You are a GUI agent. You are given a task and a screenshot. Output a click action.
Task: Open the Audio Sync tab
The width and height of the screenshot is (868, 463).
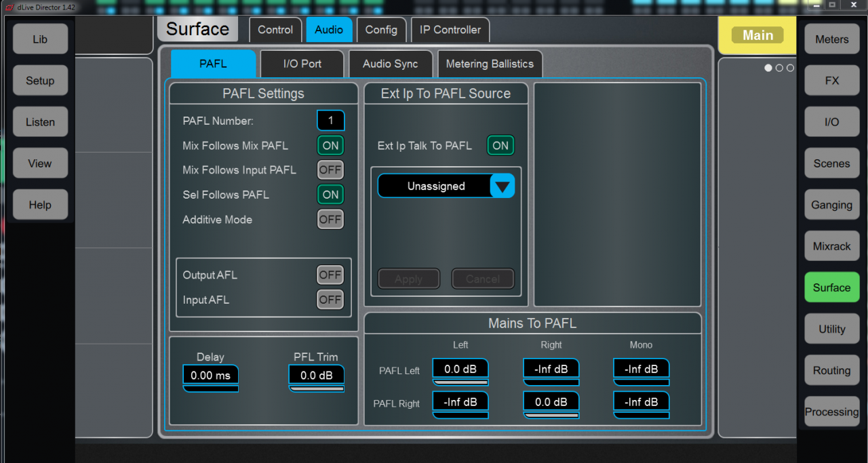391,64
